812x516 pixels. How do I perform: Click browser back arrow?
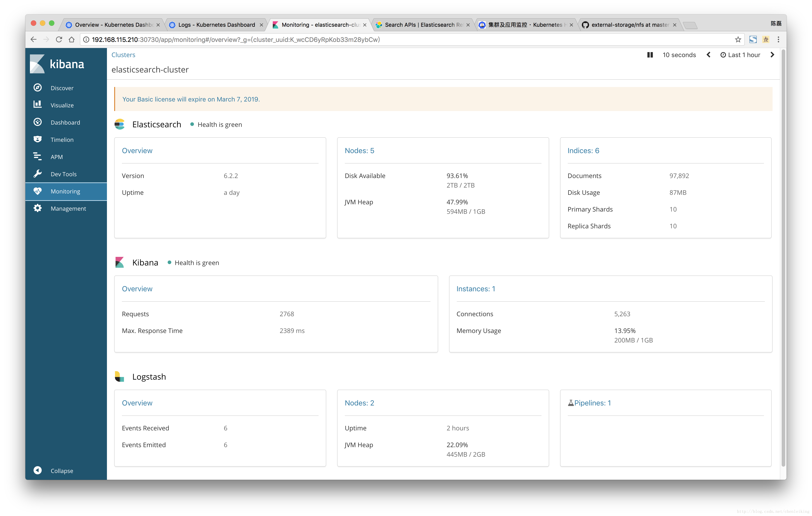click(33, 39)
